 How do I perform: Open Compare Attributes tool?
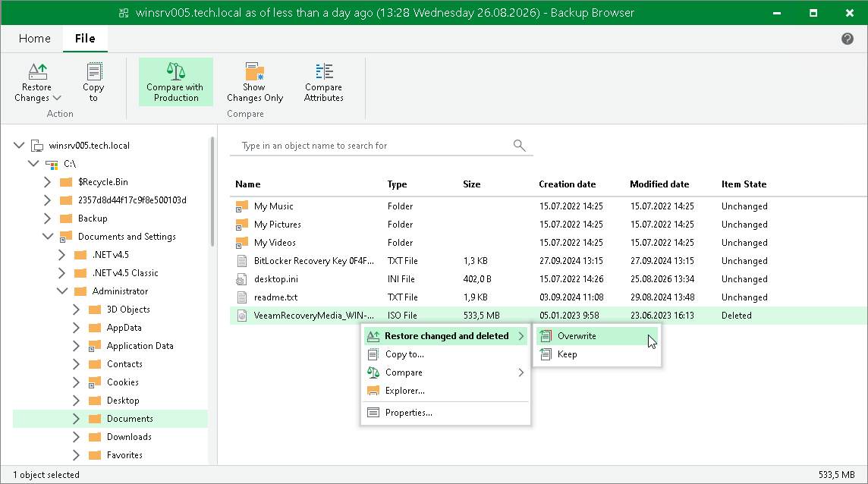click(324, 83)
